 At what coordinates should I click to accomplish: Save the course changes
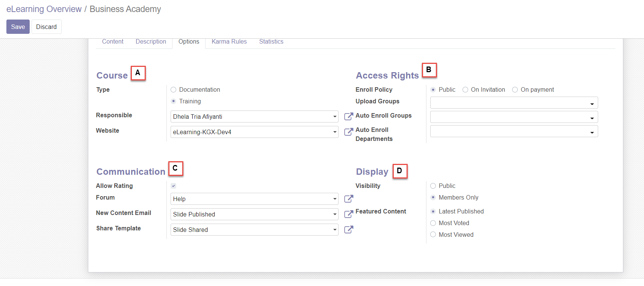(18, 27)
